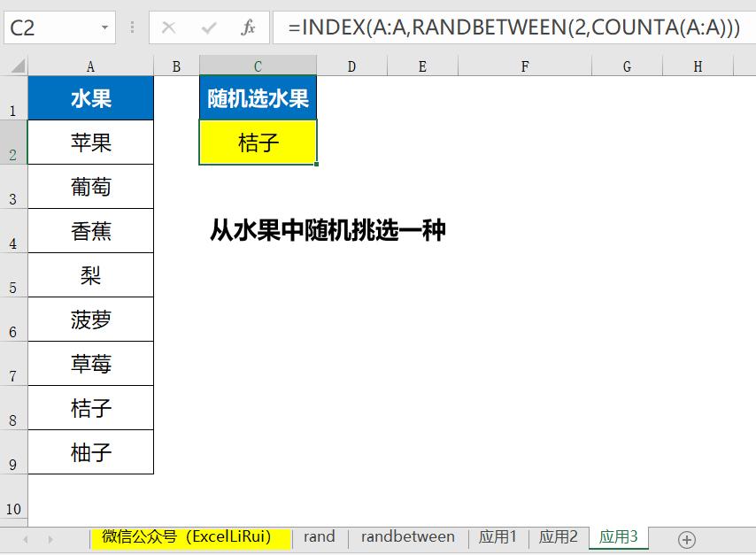756x555 pixels.
Task: Select the yellow cell containing 桔子
Action: click(258, 143)
